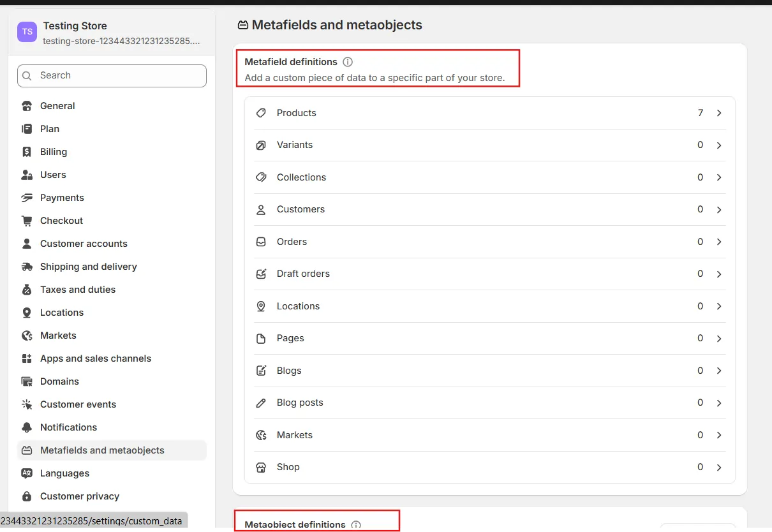772x532 pixels.
Task: Open Customer privacy settings
Action: [x=80, y=496]
